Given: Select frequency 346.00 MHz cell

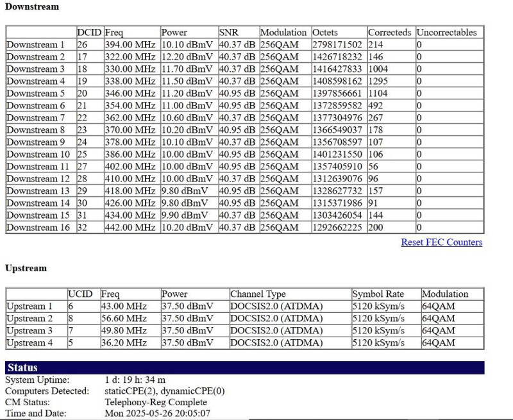Looking at the screenshot, I should pyautogui.click(x=130, y=93).
